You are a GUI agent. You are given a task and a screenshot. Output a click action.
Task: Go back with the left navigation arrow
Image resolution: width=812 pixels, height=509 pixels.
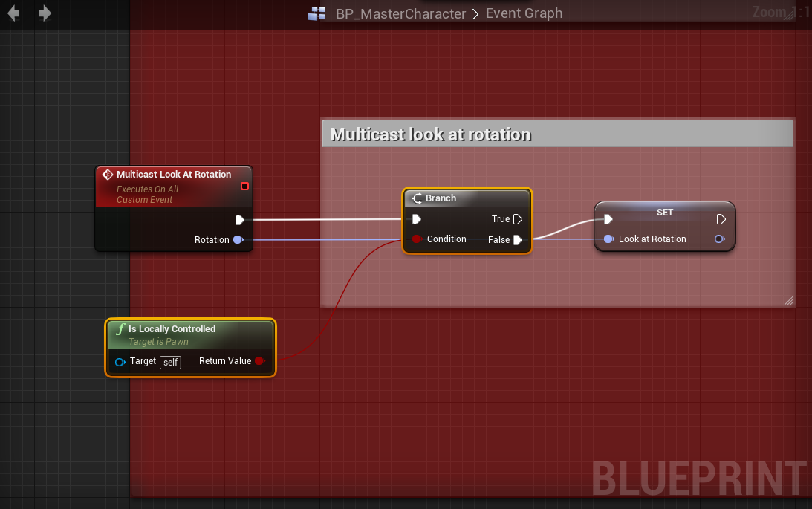click(13, 13)
